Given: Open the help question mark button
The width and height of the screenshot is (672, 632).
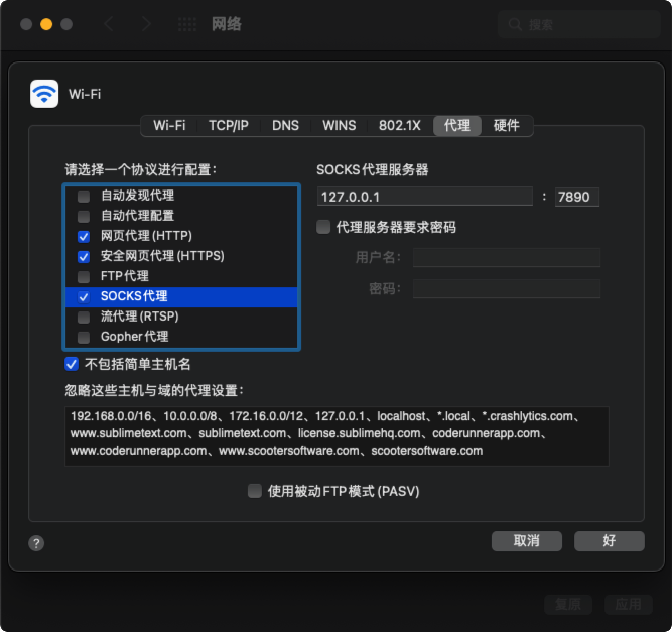Looking at the screenshot, I should click(x=36, y=544).
